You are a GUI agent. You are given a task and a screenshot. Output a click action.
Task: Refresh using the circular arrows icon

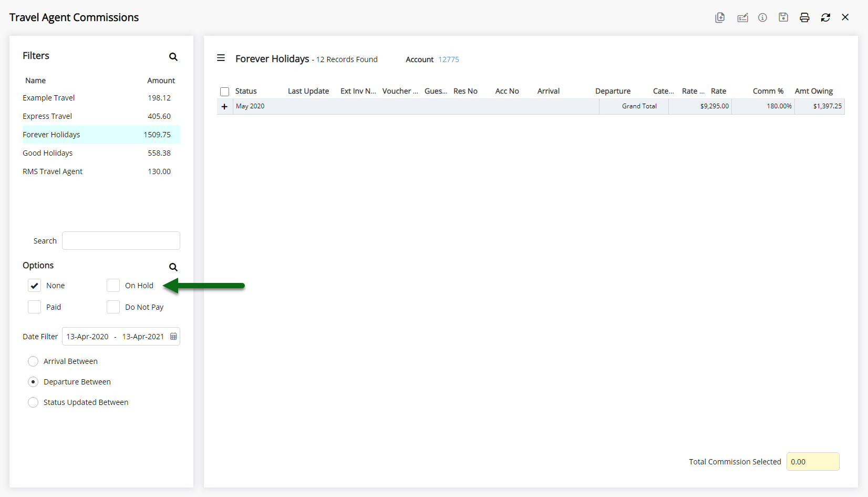click(825, 17)
